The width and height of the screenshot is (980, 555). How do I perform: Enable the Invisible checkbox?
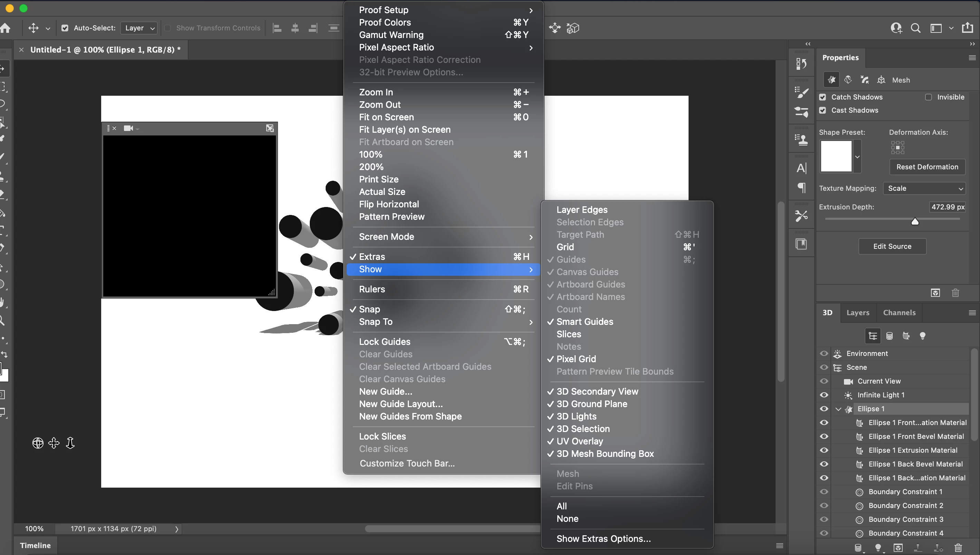(x=929, y=97)
